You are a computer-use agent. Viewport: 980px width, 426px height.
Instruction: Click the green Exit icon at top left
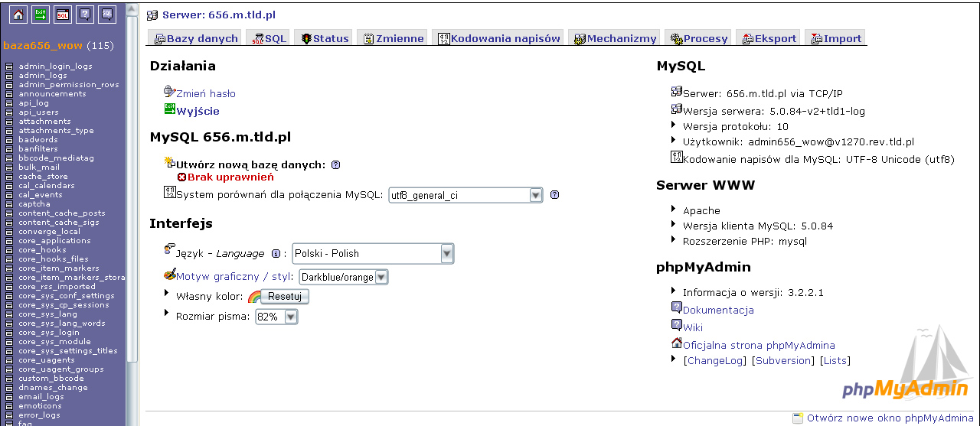[x=40, y=13]
